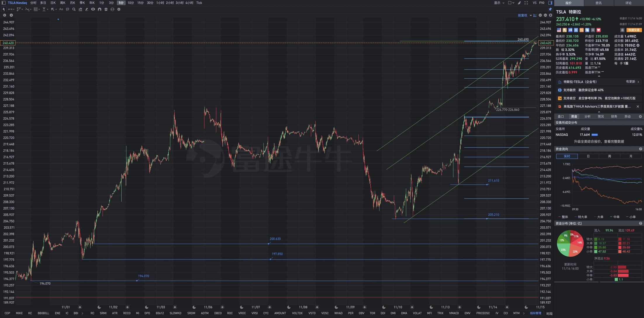Expand the wave pattern tool dropdown

(x=31, y=9)
